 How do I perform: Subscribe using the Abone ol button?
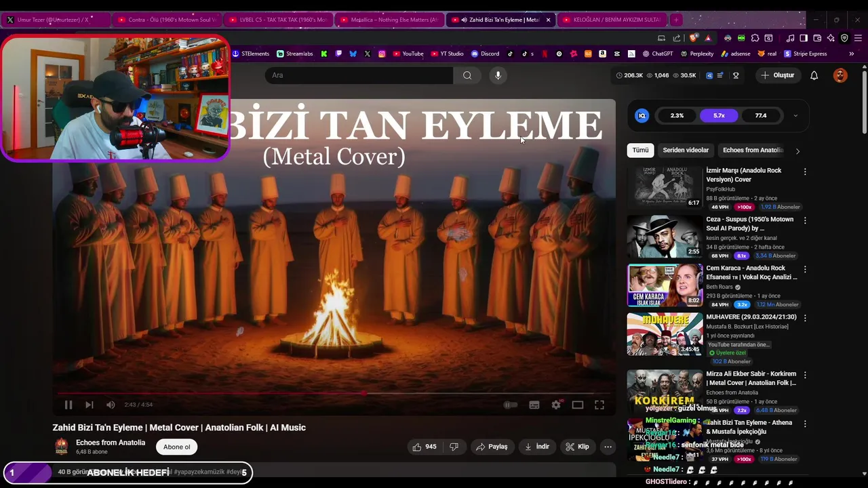177,447
